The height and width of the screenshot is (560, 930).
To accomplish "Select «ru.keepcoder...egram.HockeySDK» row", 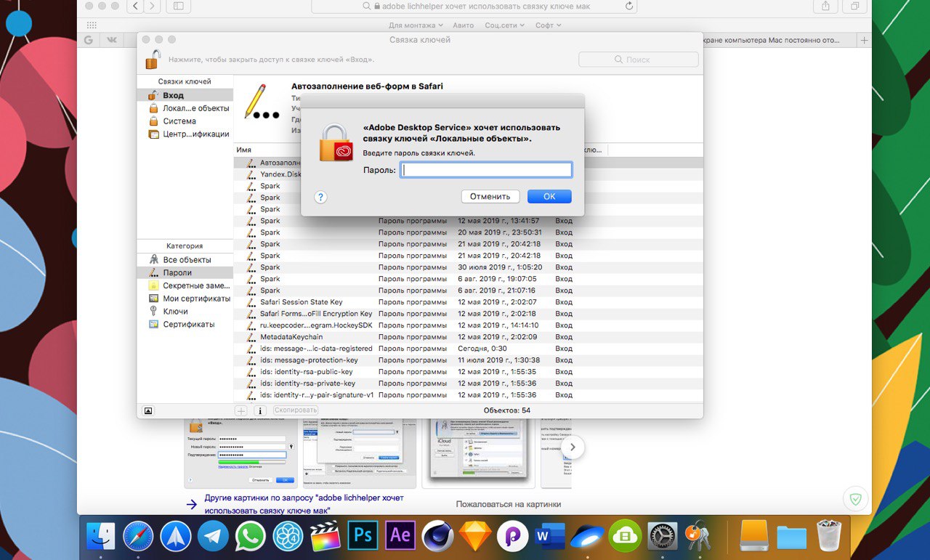I will [469, 325].
